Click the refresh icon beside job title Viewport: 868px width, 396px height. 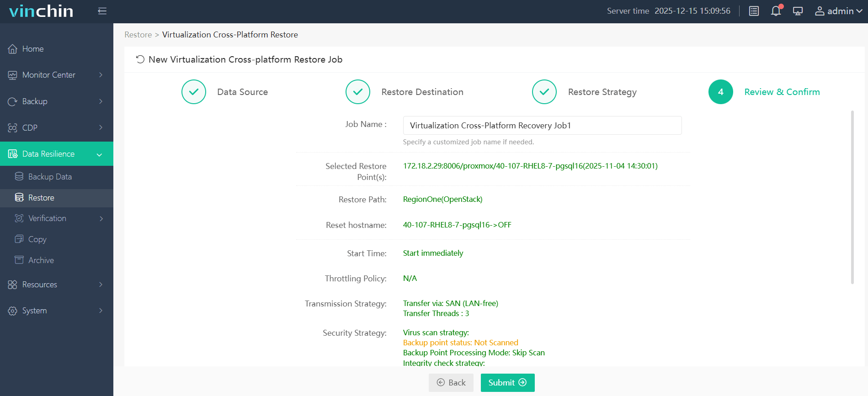[140, 59]
